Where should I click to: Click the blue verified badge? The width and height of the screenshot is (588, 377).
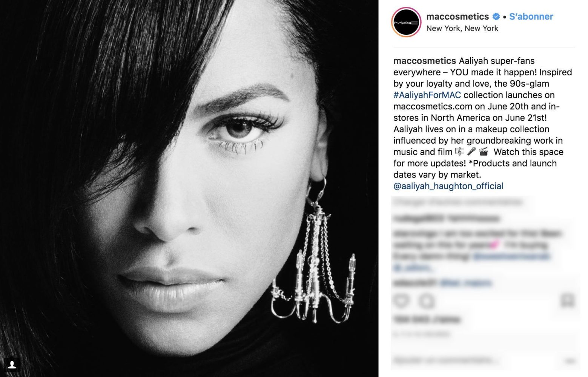tap(496, 17)
